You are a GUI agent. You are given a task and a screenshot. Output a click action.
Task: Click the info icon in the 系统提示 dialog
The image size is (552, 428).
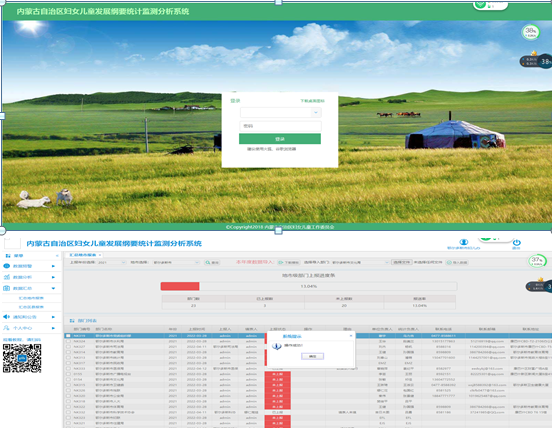(277, 346)
